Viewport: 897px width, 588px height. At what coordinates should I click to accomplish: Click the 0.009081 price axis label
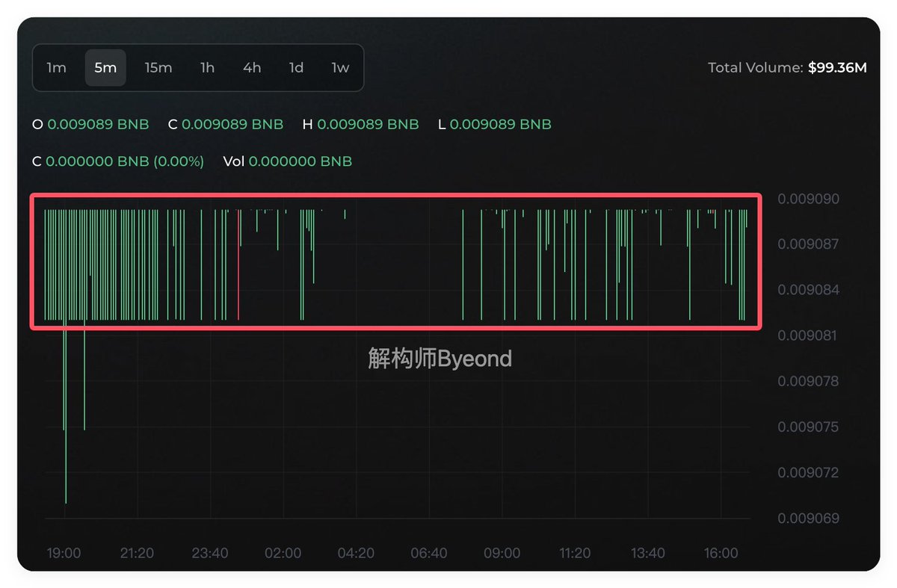(x=808, y=335)
